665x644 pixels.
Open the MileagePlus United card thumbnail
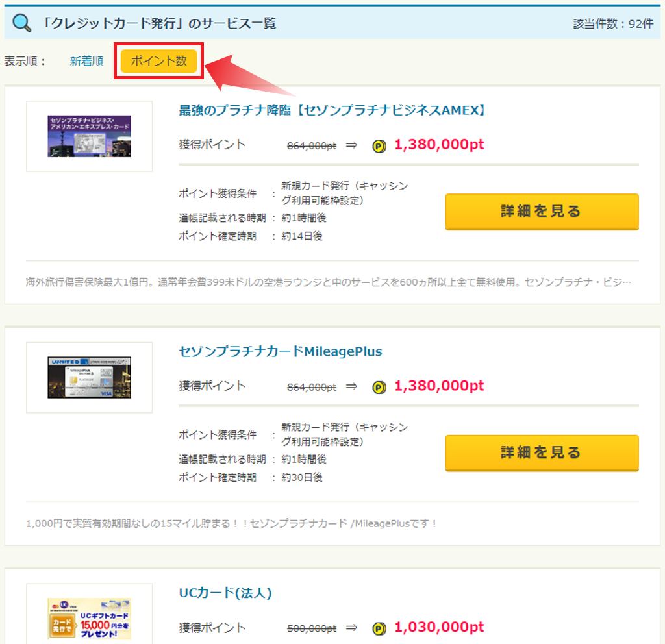(x=90, y=377)
